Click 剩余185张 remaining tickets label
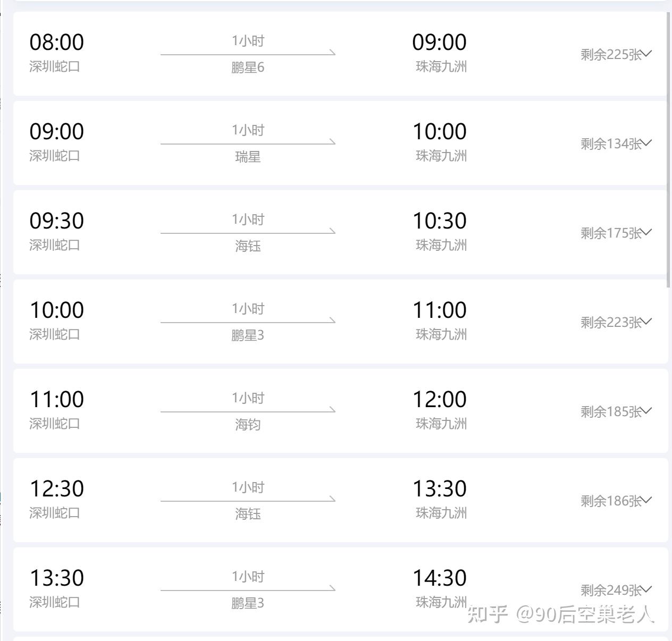 click(610, 412)
